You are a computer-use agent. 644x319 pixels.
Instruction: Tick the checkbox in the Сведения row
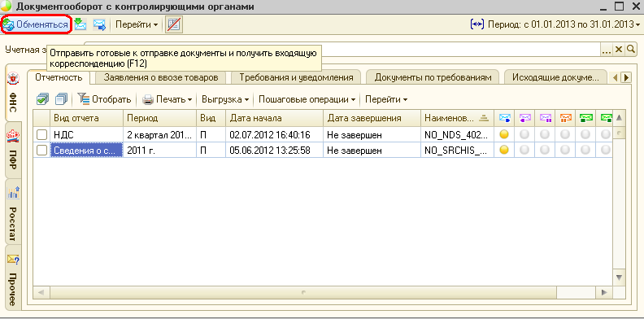(42, 151)
